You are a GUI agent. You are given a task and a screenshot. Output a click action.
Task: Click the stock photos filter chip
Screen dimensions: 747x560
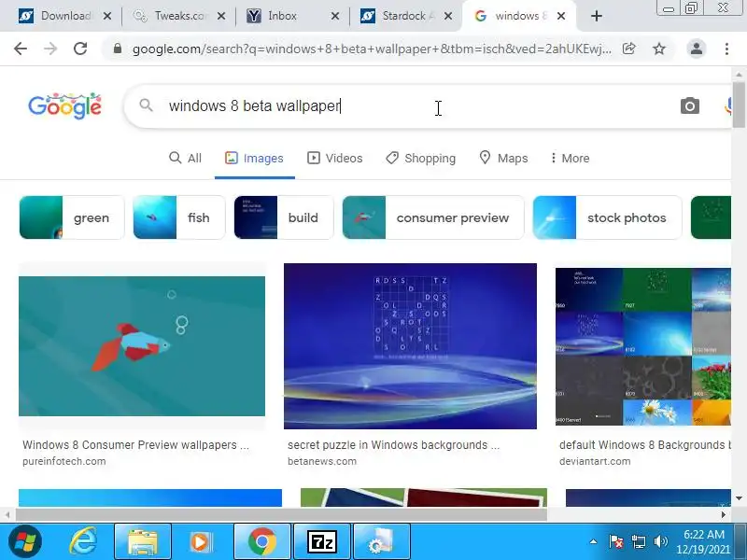point(608,217)
